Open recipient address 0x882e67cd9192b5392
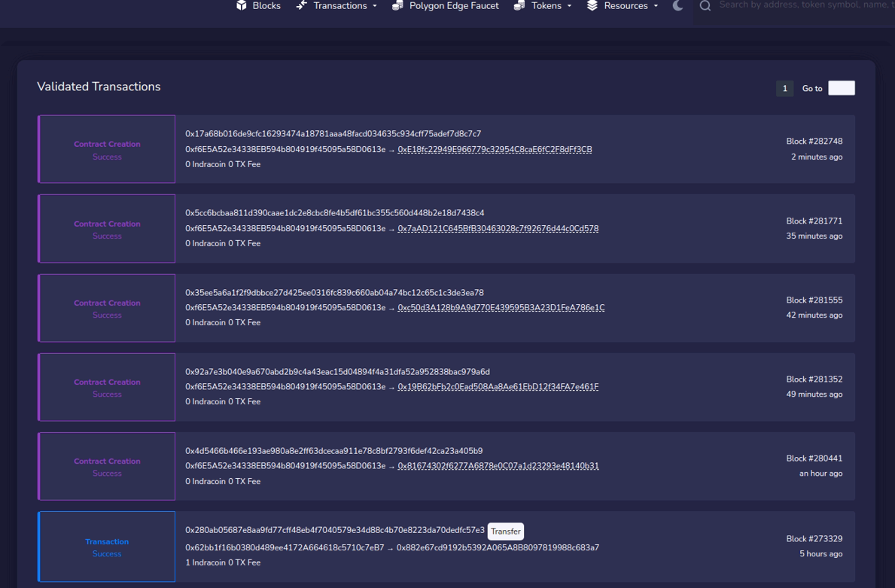 [x=498, y=547]
